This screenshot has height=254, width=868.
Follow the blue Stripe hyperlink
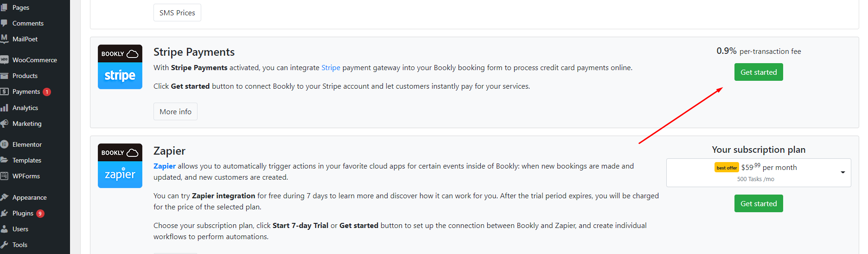pyautogui.click(x=331, y=68)
